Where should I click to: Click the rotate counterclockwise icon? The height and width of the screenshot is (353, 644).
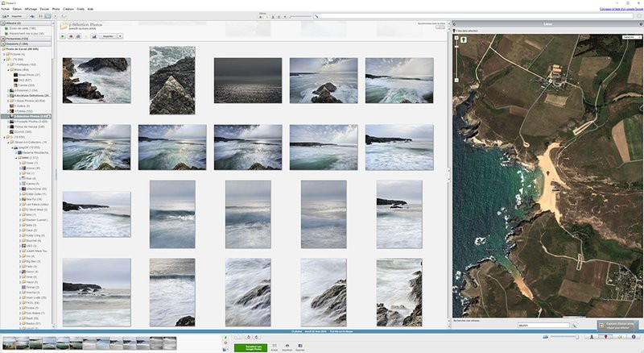pyautogui.click(x=249, y=337)
